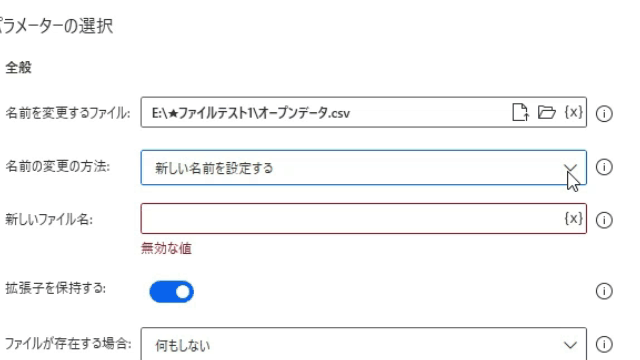The image size is (640, 360).
Task: Turn off the 拡張子を保持する toggle switch
Action: click(x=171, y=291)
